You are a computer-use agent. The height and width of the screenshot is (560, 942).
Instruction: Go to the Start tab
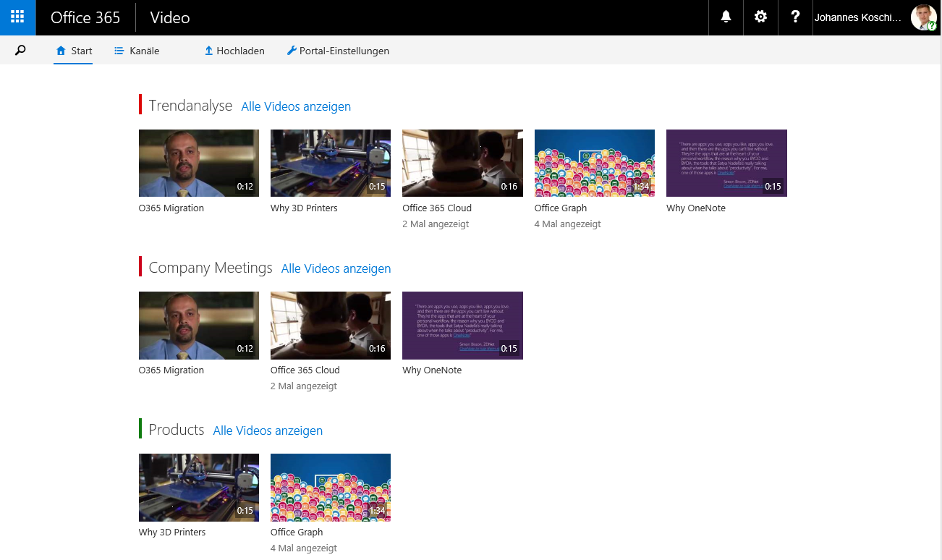74,51
